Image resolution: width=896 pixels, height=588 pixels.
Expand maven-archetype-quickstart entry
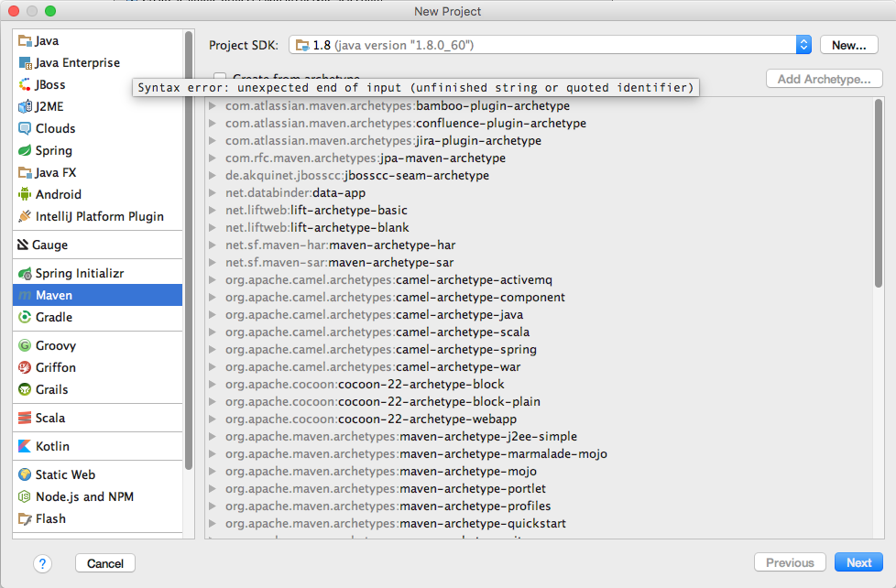(x=212, y=523)
